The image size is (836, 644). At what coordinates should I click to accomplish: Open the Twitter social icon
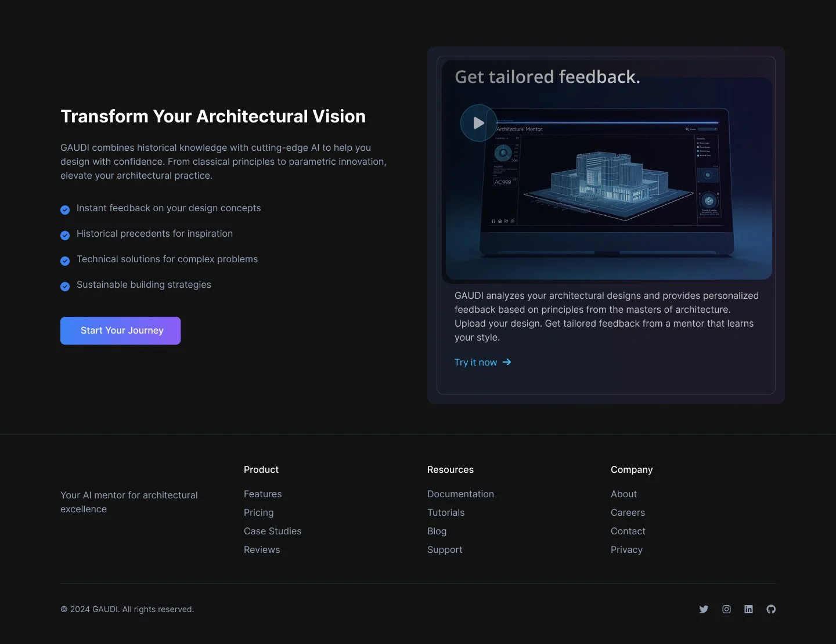tap(704, 609)
